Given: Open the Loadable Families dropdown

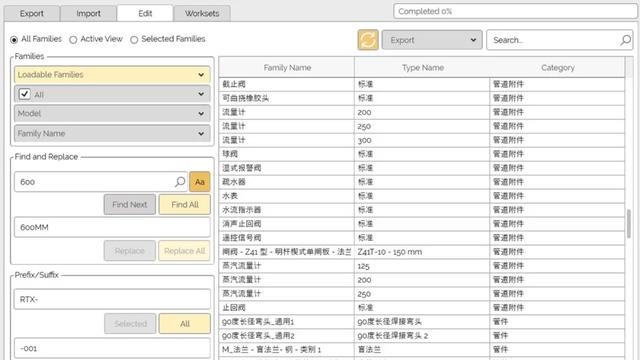Looking at the screenshot, I should [x=112, y=75].
